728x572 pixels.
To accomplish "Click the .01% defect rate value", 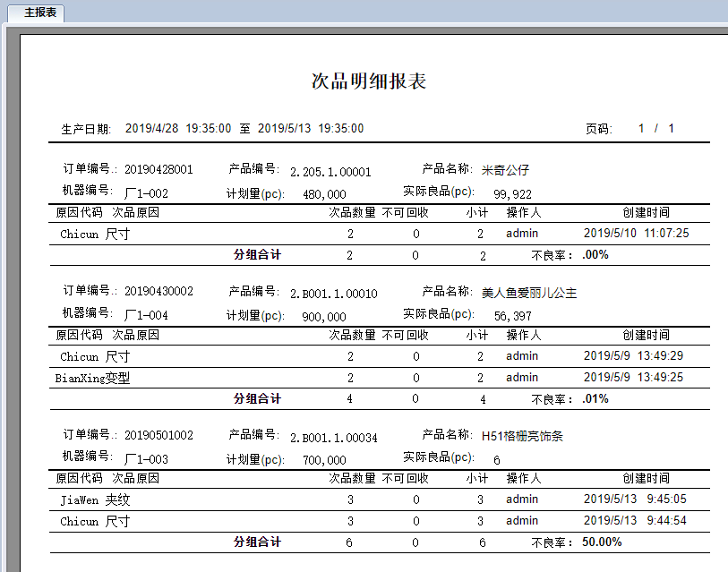I will 595,399.
